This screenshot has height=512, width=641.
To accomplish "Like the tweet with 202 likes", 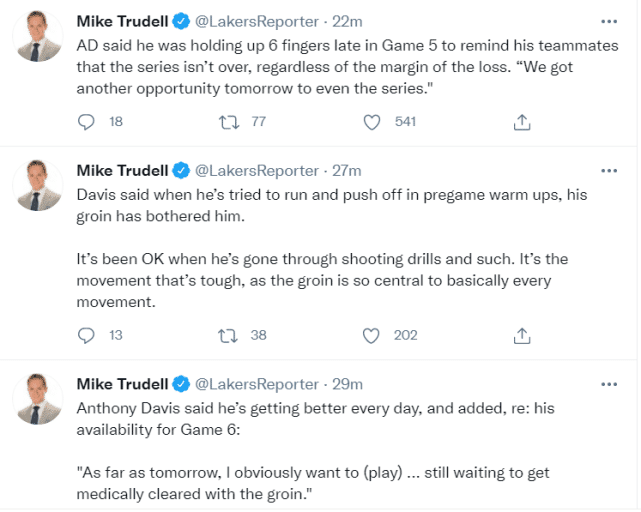I will pyautogui.click(x=372, y=335).
